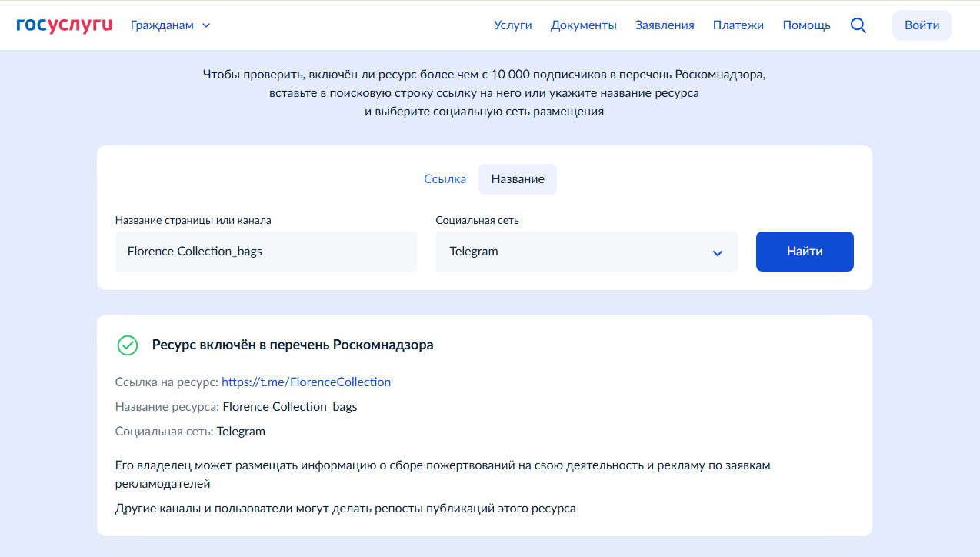Open the site search magnifier icon
Screen dimensions: 980x557
point(858,25)
